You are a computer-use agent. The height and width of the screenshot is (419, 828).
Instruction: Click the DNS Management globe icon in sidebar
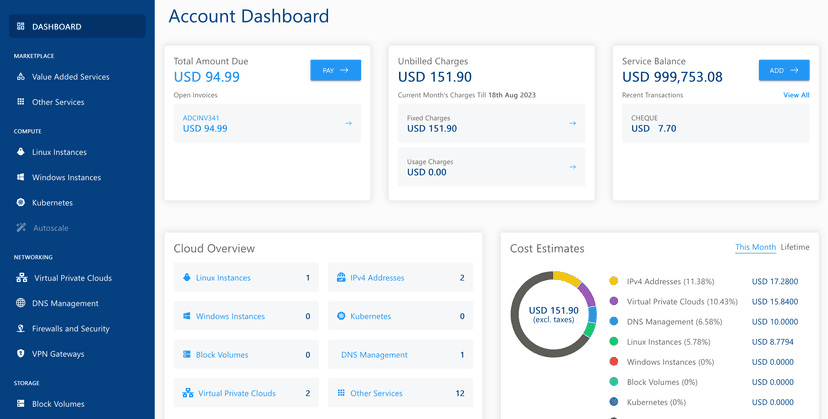click(x=21, y=304)
